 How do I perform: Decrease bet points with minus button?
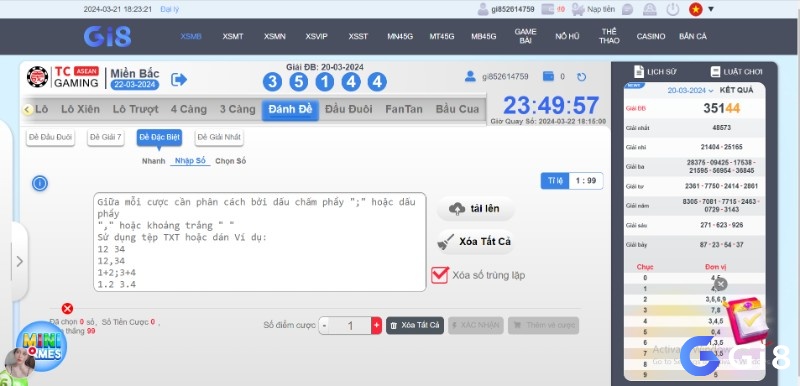click(x=325, y=325)
